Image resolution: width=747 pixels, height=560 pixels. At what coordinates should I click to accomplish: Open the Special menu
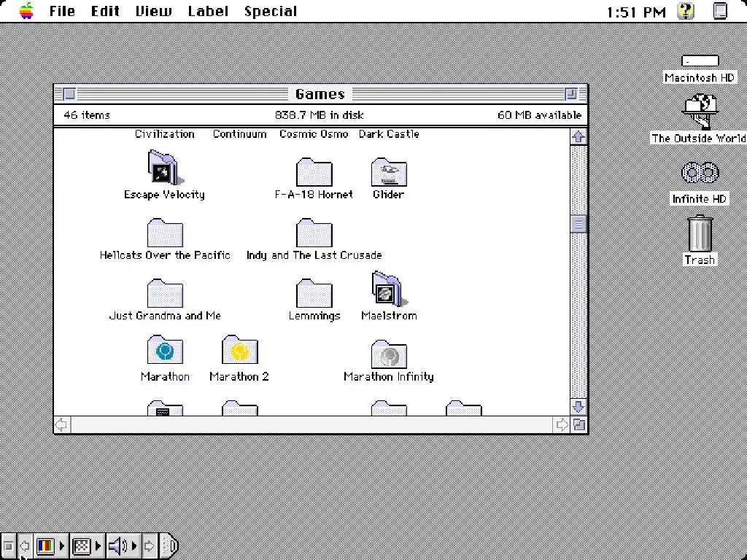(x=271, y=11)
